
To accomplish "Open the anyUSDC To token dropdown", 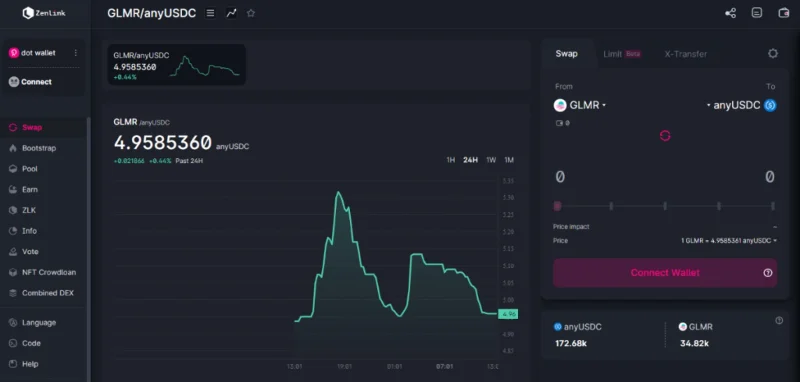I will (x=741, y=106).
